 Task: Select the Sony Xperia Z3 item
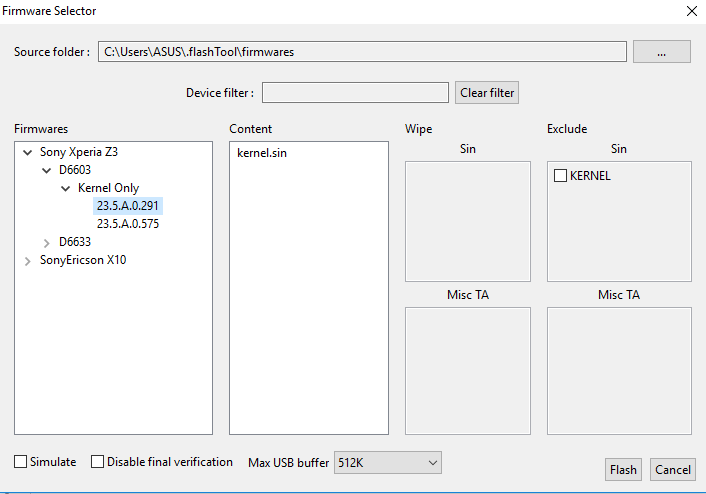point(79,152)
